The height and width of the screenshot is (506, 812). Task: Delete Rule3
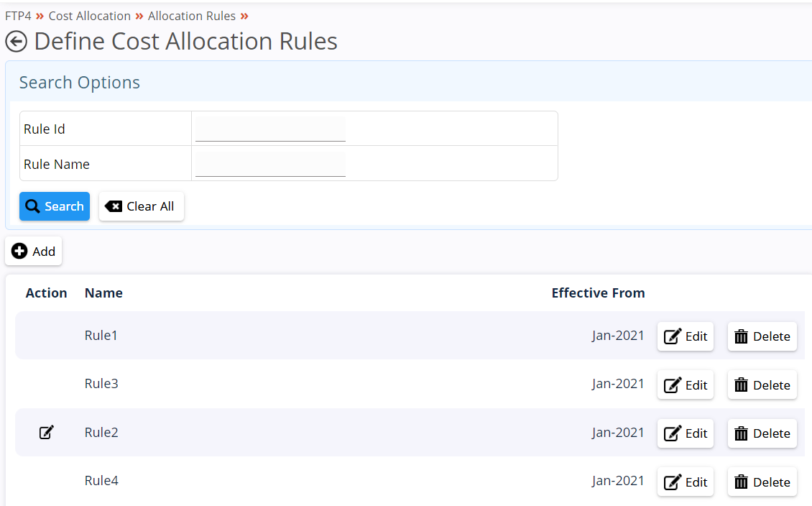[x=762, y=385]
